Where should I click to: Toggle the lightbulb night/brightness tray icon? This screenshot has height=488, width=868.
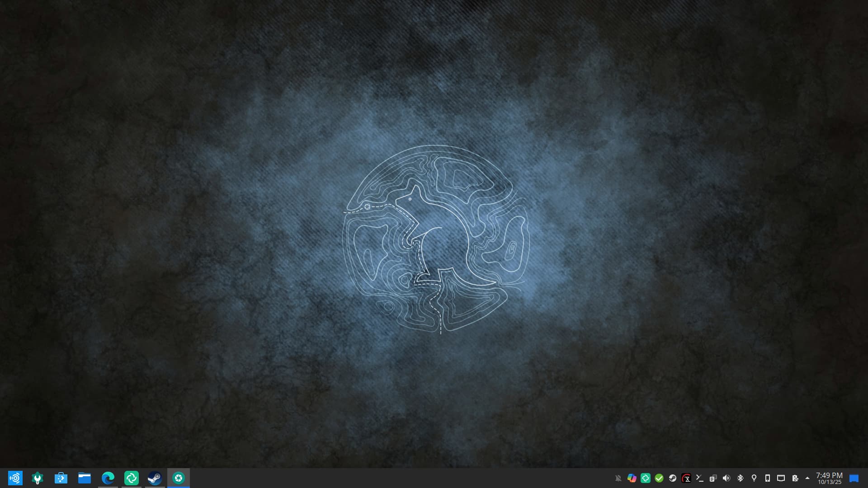754,478
